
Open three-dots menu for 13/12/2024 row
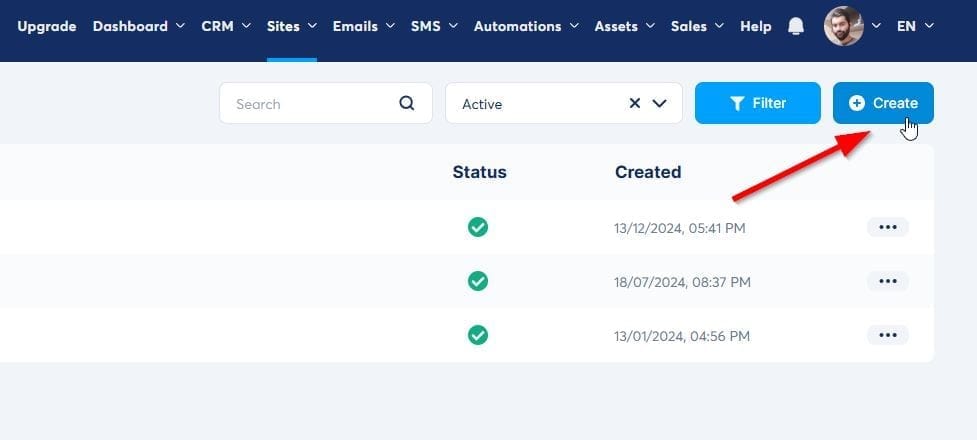coord(887,227)
